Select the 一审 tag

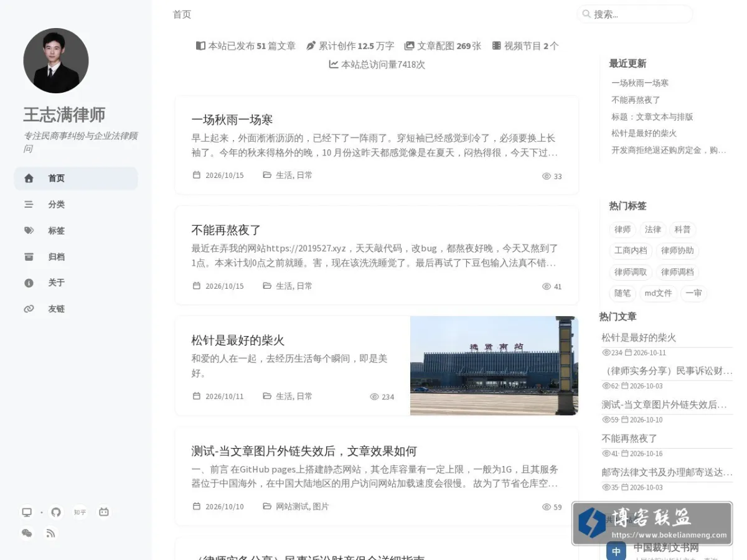[x=693, y=293]
